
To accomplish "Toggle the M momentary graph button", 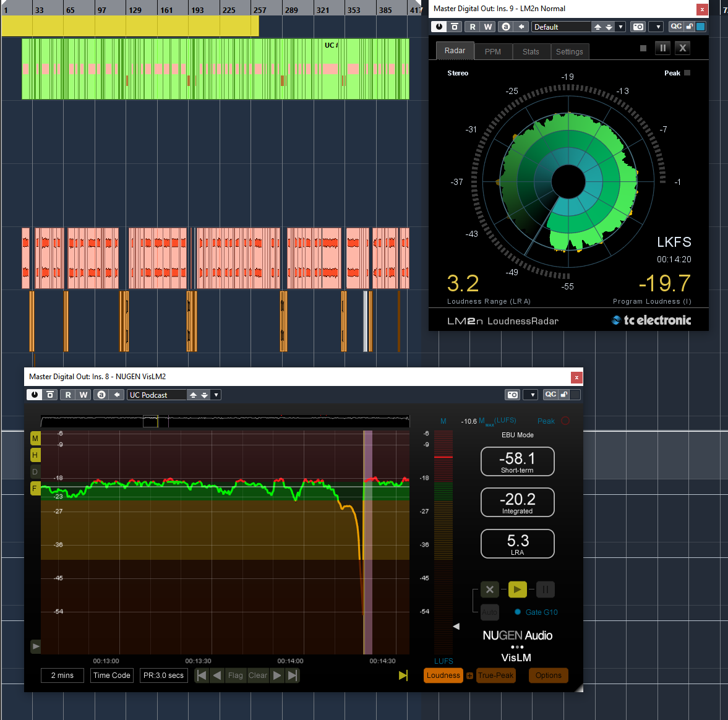I will click(35, 438).
